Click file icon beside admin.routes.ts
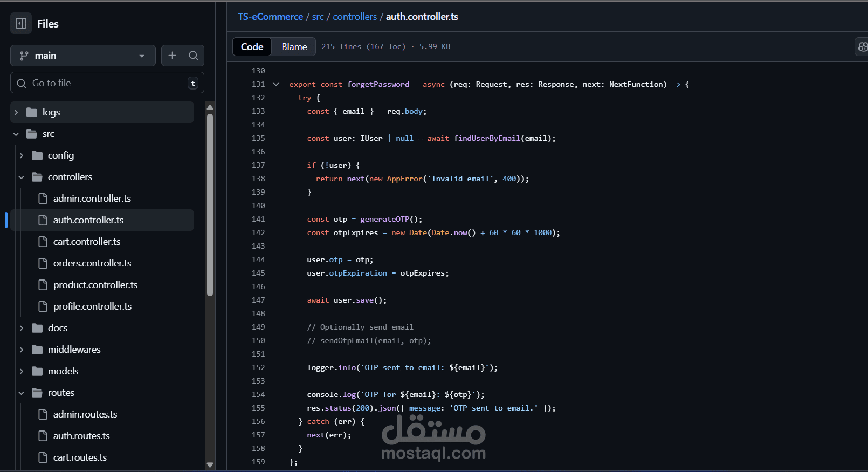The width and height of the screenshot is (868, 472). 43,414
